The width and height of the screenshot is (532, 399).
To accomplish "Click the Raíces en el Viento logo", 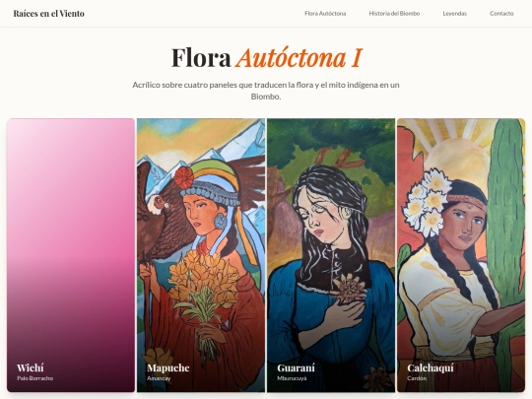I will coord(49,14).
